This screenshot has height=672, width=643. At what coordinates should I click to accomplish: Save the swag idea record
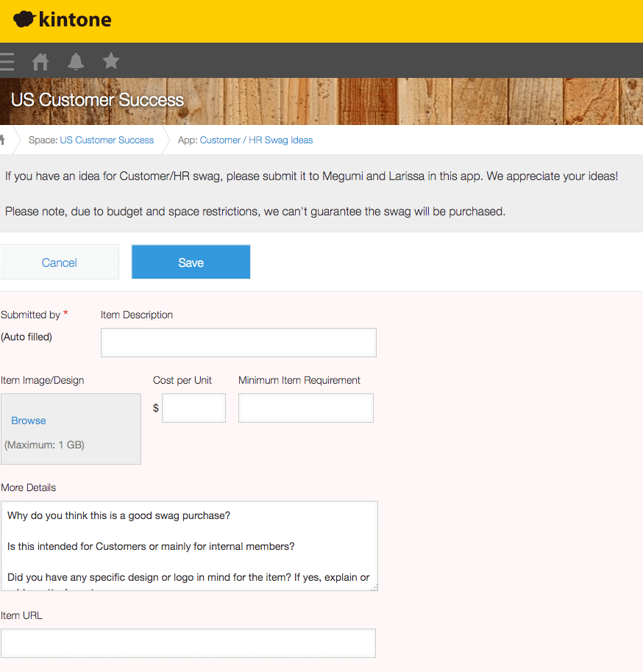click(191, 262)
